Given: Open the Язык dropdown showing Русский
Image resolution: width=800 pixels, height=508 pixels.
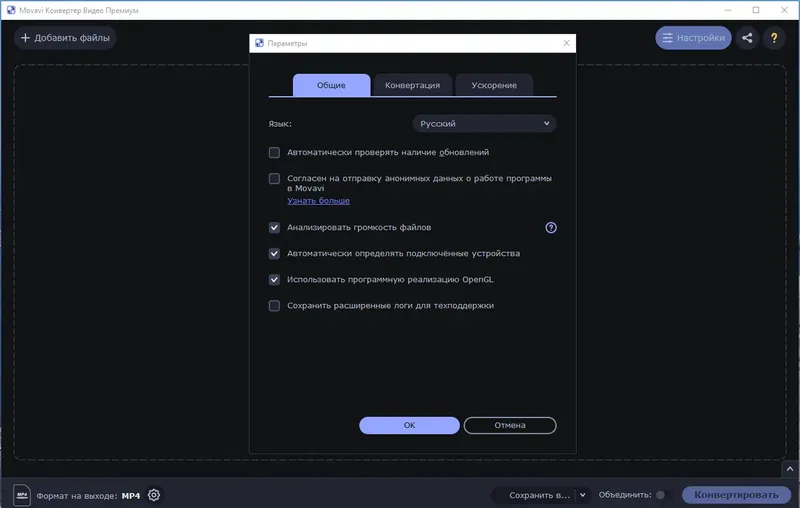Looking at the screenshot, I should click(484, 123).
